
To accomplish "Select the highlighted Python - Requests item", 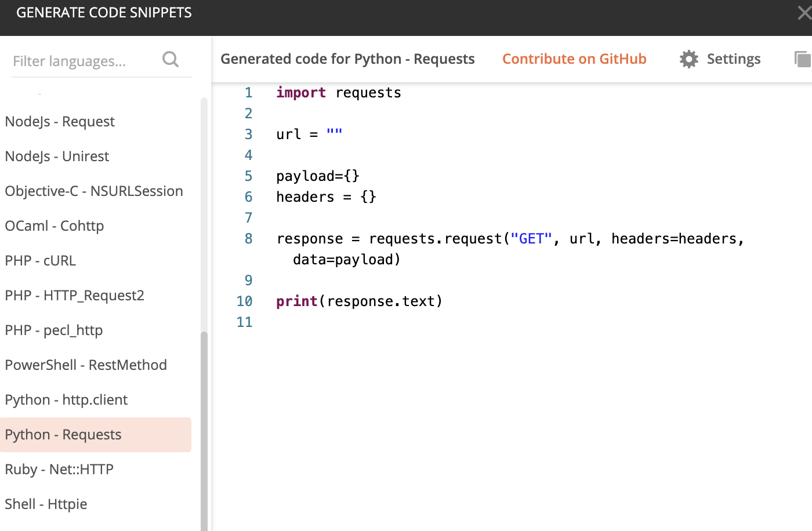I will [96, 435].
